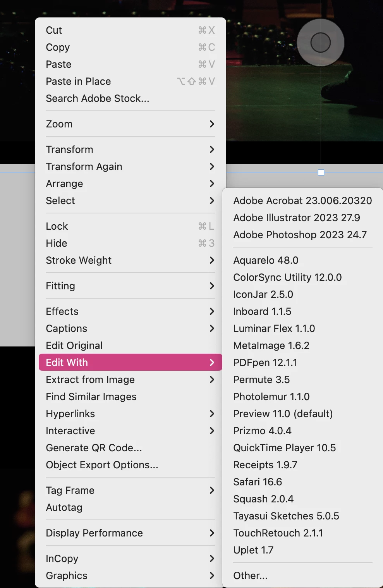383x588 pixels.
Task: Expand the Transform Again submenu
Action: (131, 167)
